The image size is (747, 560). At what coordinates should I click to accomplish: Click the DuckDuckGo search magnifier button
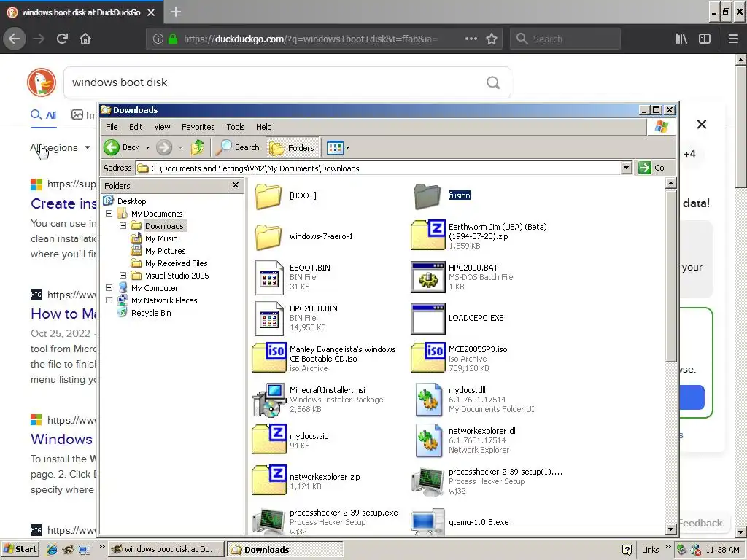pos(493,82)
